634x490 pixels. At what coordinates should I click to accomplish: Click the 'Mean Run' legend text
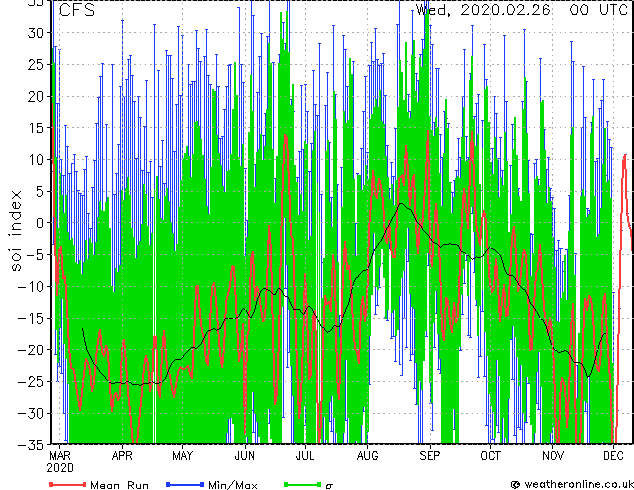click(120, 485)
